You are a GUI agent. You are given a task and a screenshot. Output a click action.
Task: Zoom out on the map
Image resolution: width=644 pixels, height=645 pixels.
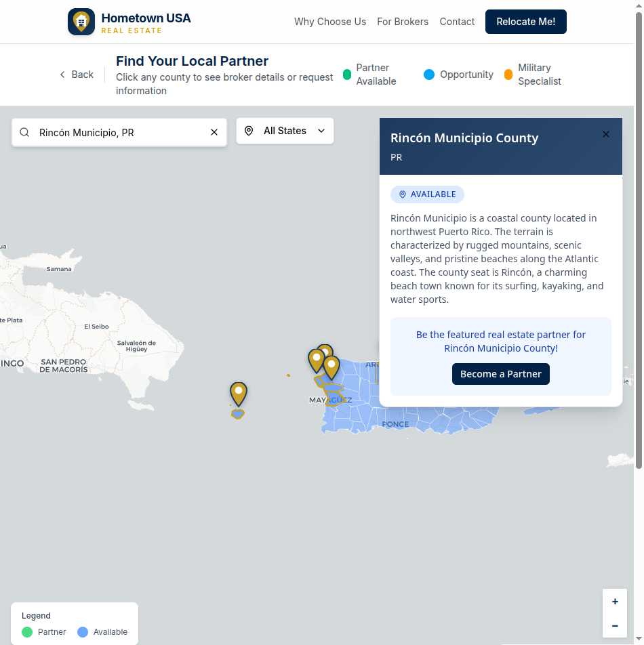(x=615, y=626)
